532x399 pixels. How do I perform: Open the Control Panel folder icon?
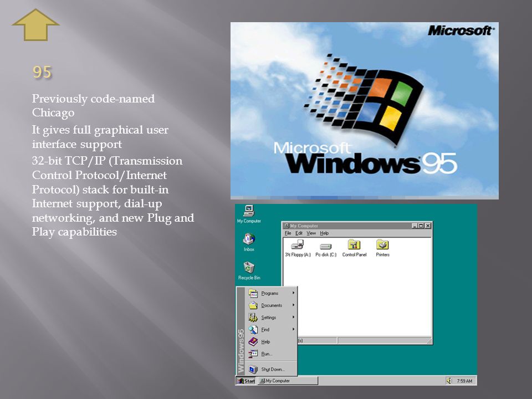click(x=354, y=248)
